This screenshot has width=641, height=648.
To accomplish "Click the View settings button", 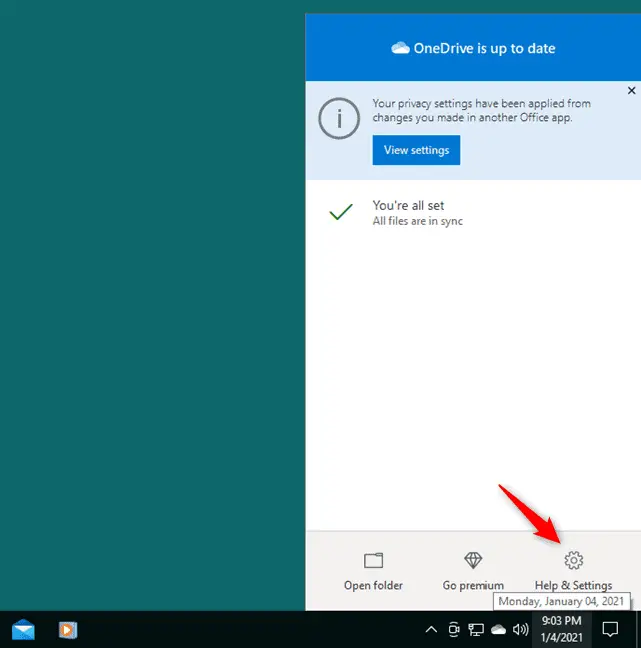I will coord(416,150).
